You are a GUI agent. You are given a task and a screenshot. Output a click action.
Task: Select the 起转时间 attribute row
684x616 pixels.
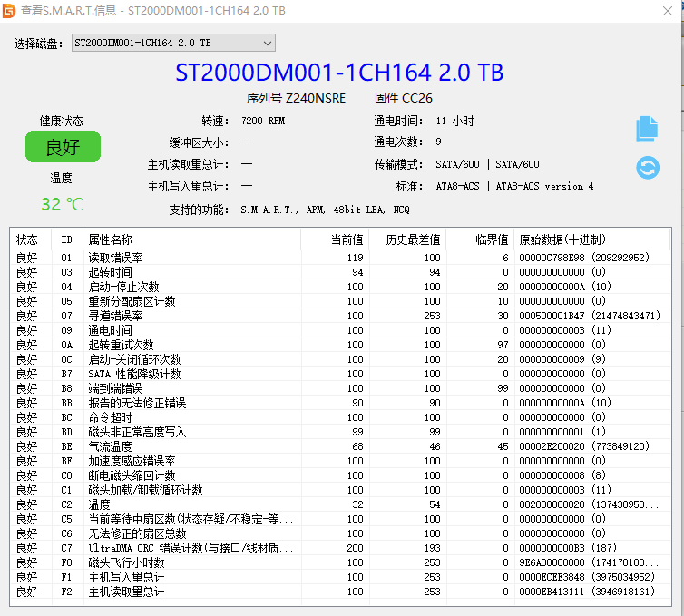[340, 272]
